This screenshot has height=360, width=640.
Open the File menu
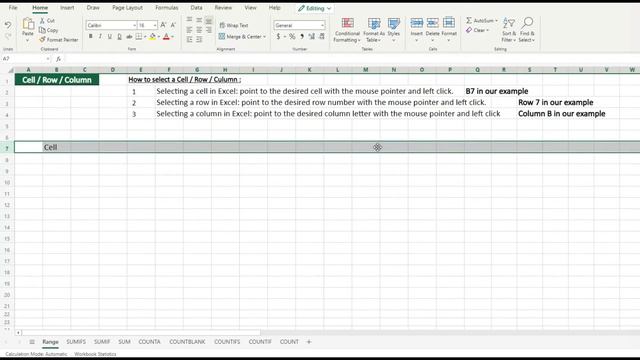tap(13, 8)
